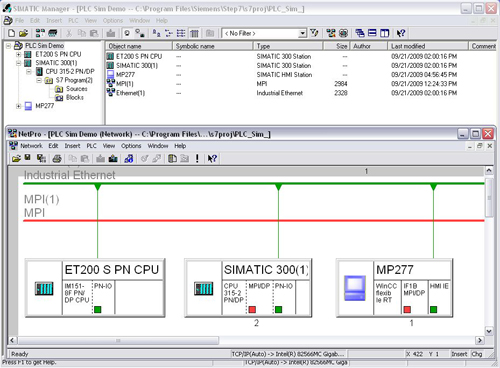
Task: Click Save and Compile icon in NetPro
Action: (x=41, y=159)
